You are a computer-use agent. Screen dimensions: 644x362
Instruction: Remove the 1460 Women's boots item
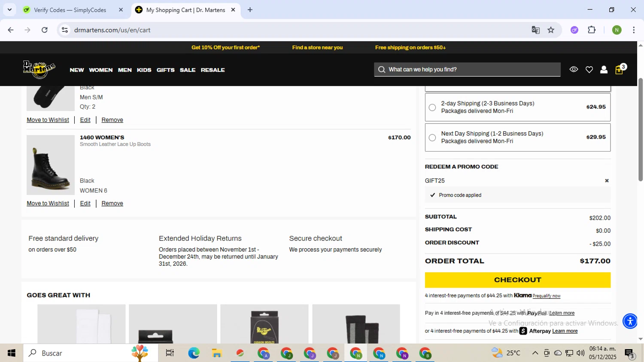pos(112,204)
